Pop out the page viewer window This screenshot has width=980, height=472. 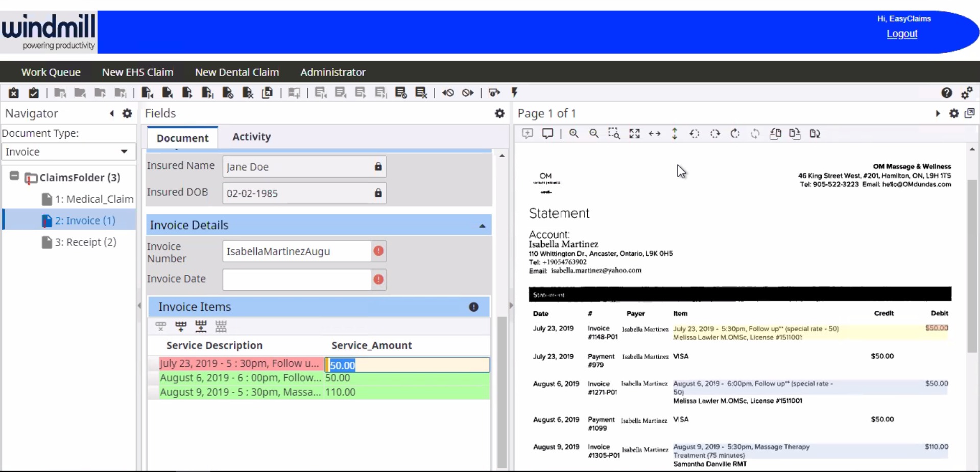pos(970,113)
